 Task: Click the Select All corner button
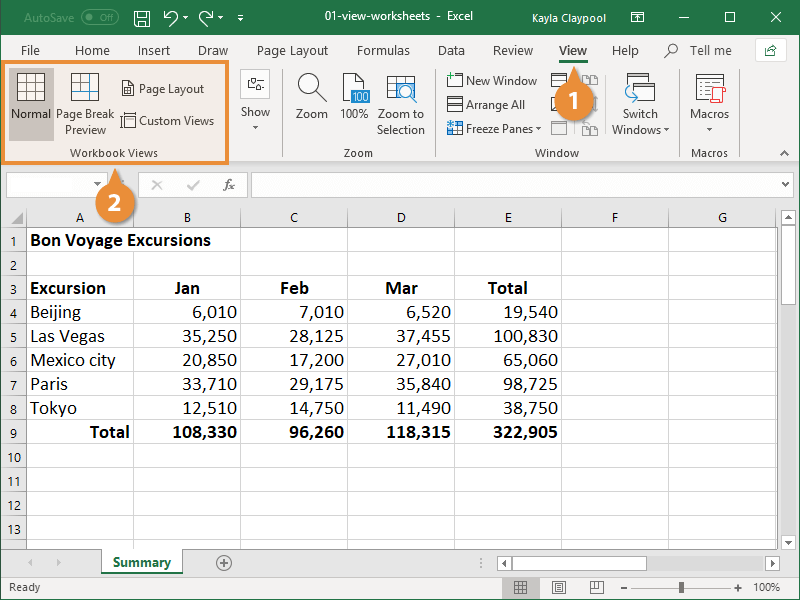(x=15, y=218)
